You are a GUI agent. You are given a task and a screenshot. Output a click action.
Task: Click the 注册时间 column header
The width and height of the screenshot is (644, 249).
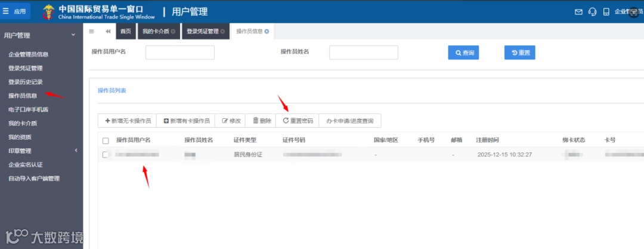(x=488, y=140)
